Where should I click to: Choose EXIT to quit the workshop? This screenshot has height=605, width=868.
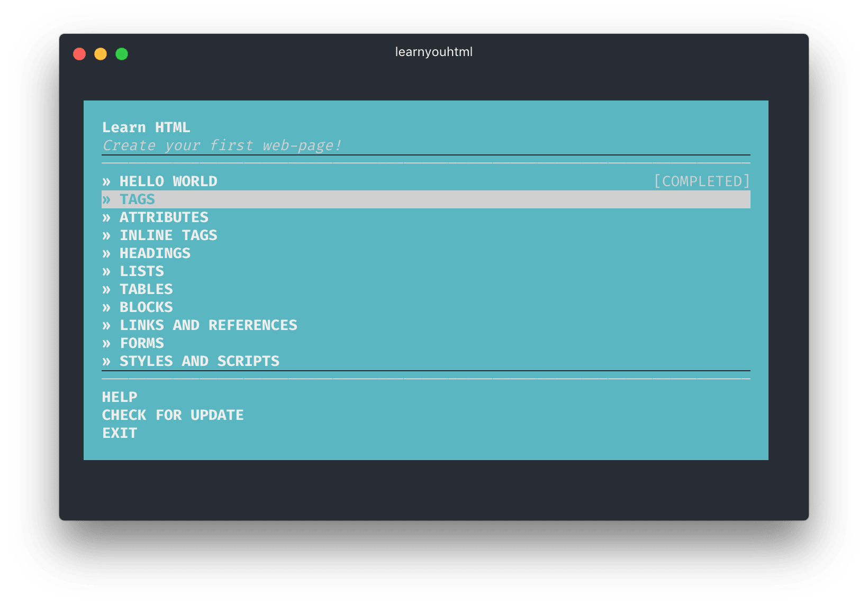coord(120,433)
